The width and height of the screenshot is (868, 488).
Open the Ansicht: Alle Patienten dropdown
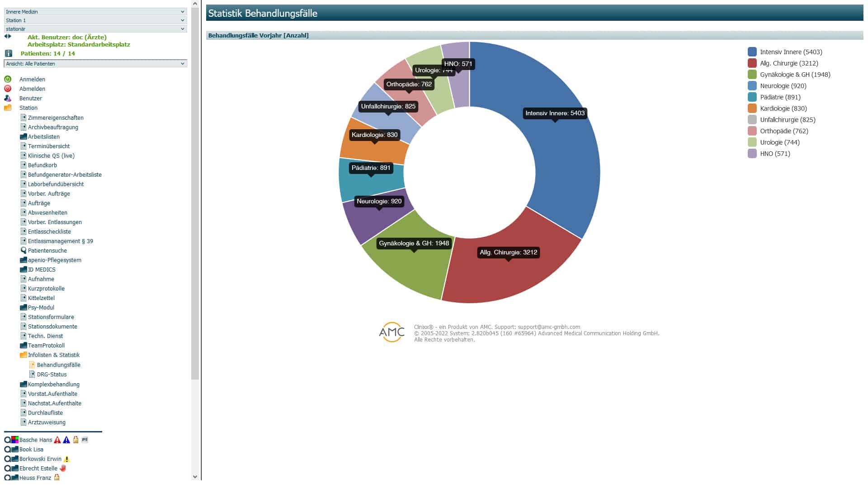click(x=95, y=64)
